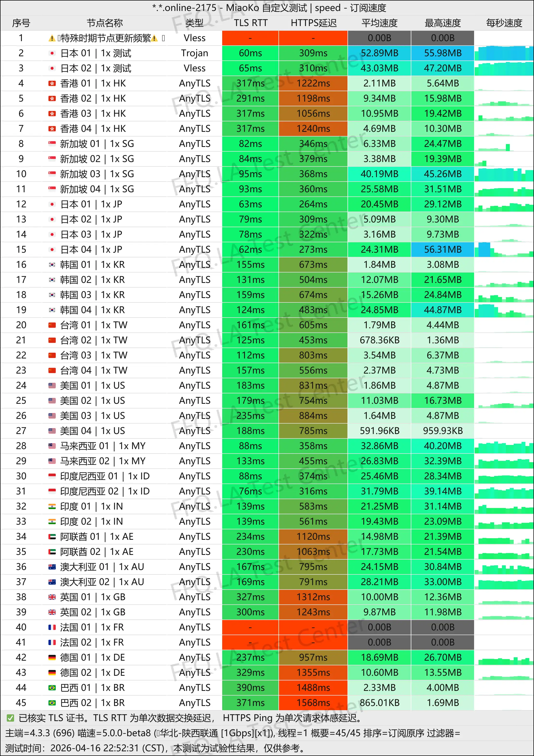Click the 平均速度 column header
This screenshot has height=756, width=534.
click(x=379, y=23)
